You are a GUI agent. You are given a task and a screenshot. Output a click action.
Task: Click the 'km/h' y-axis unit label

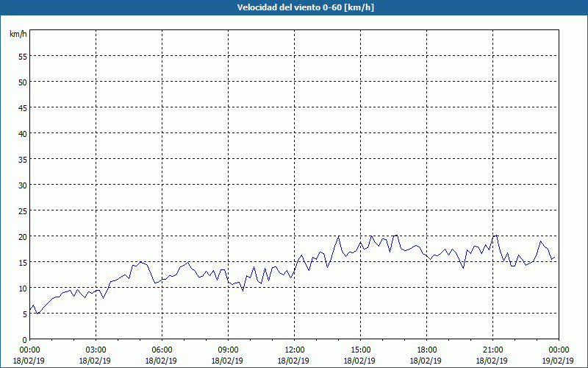tap(18, 34)
